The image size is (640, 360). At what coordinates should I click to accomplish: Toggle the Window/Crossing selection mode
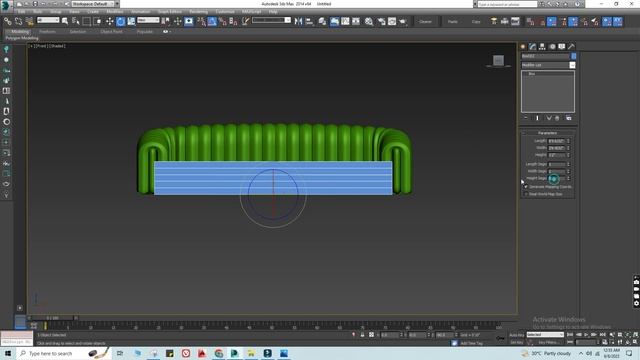[98, 21]
